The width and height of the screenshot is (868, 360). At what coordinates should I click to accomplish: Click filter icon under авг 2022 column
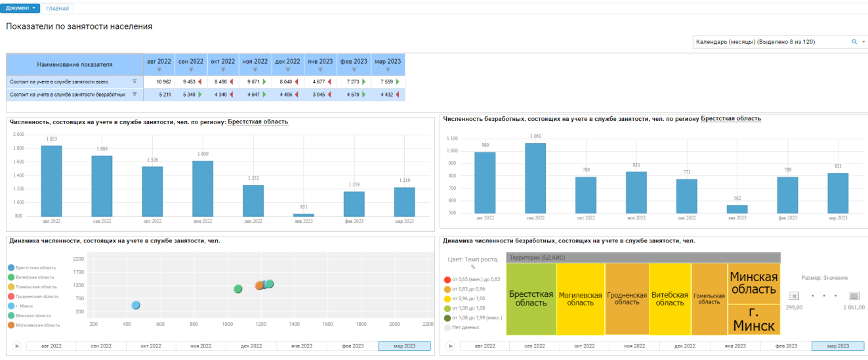pyautogui.click(x=158, y=69)
